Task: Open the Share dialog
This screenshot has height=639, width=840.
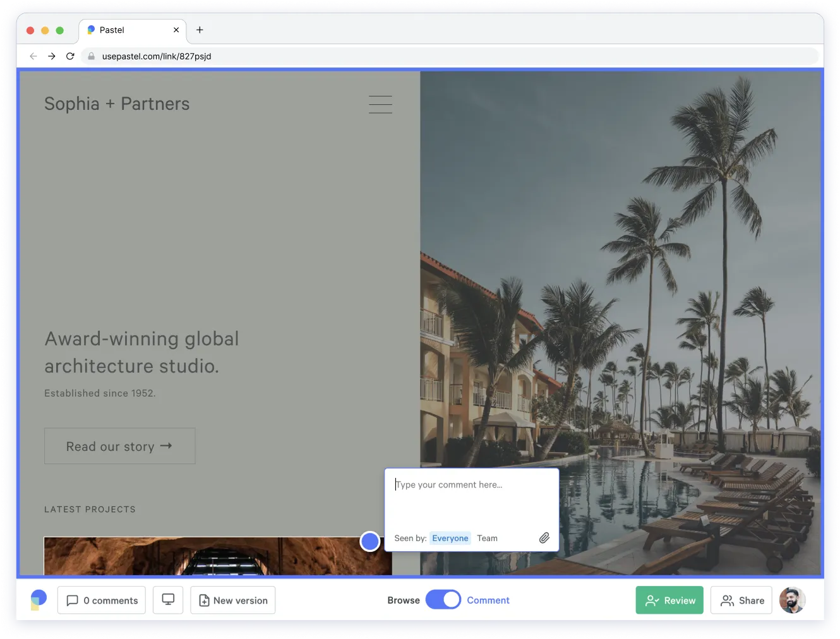Action: [x=741, y=600]
